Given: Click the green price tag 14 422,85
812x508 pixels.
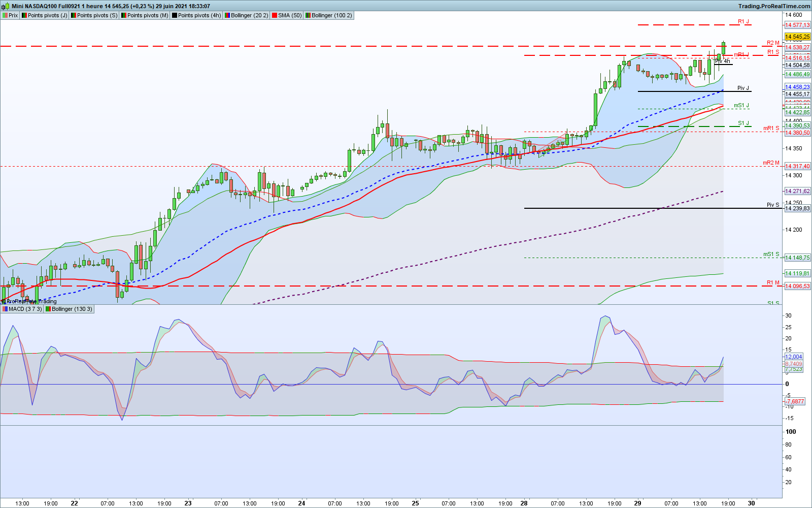Looking at the screenshot, I should (798, 112).
